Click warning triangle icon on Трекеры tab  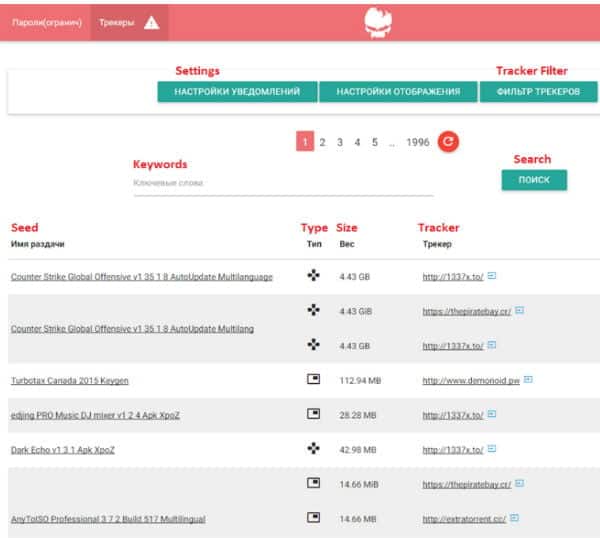click(x=151, y=22)
